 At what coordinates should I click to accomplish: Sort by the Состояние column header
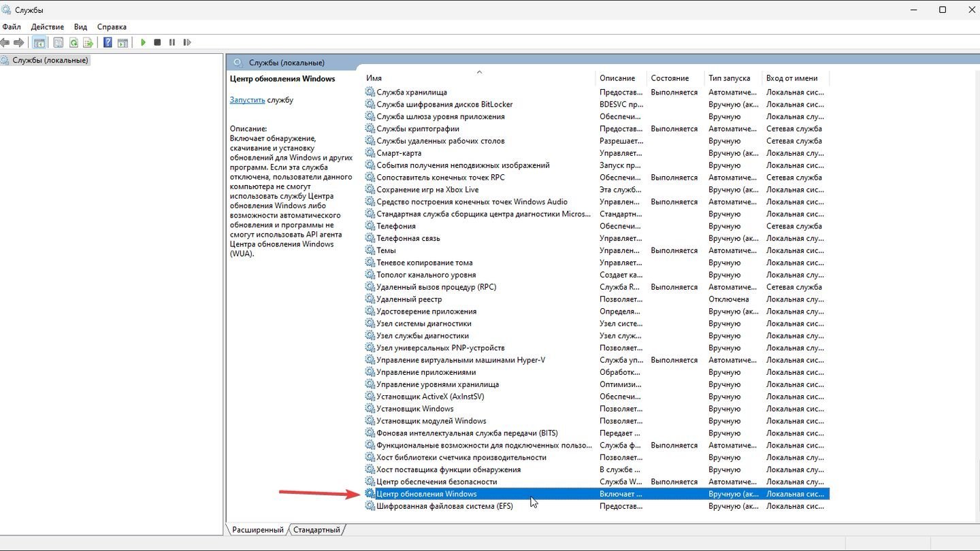pyautogui.click(x=676, y=78)
